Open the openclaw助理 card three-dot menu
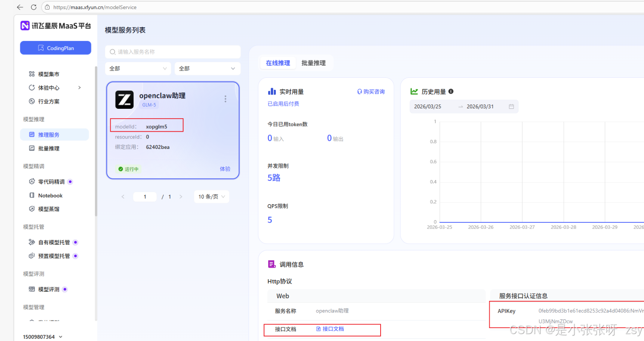This screenshot has width=644, height=341. pyautogui.click(x=225, y=99)
